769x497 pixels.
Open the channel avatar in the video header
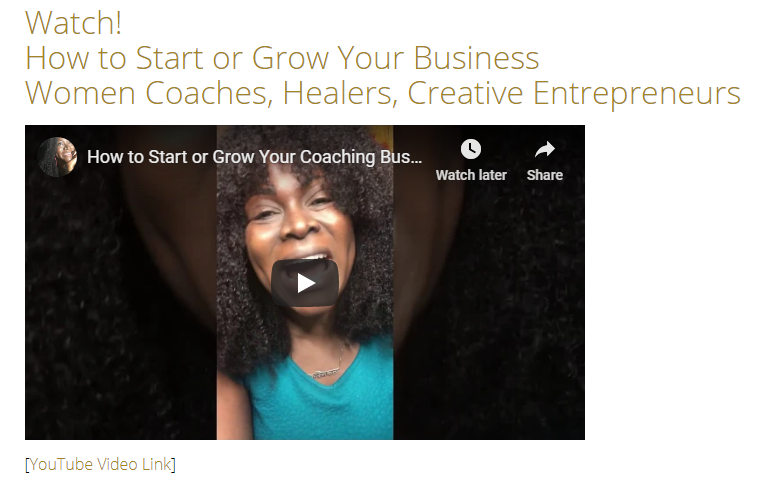[x=57, y=157]
